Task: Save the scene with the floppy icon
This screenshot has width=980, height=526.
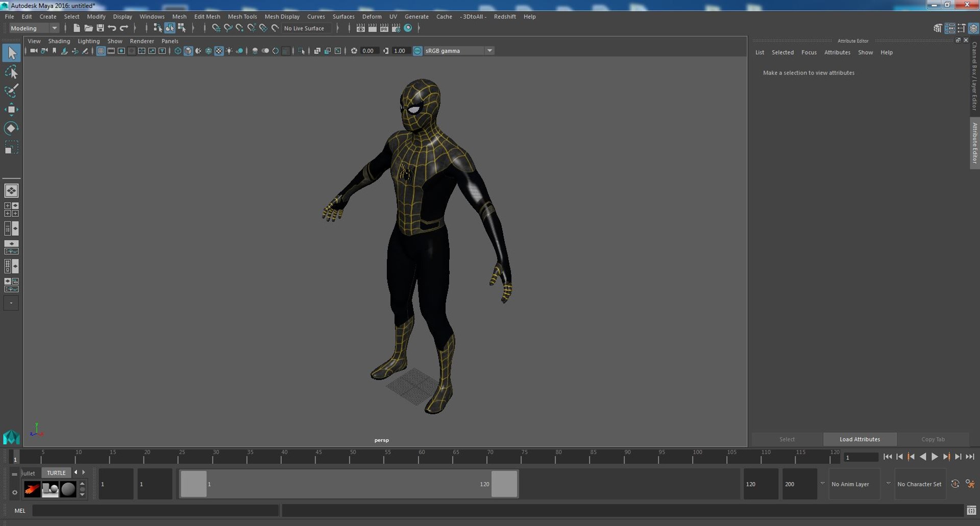Action: point(100,28)
